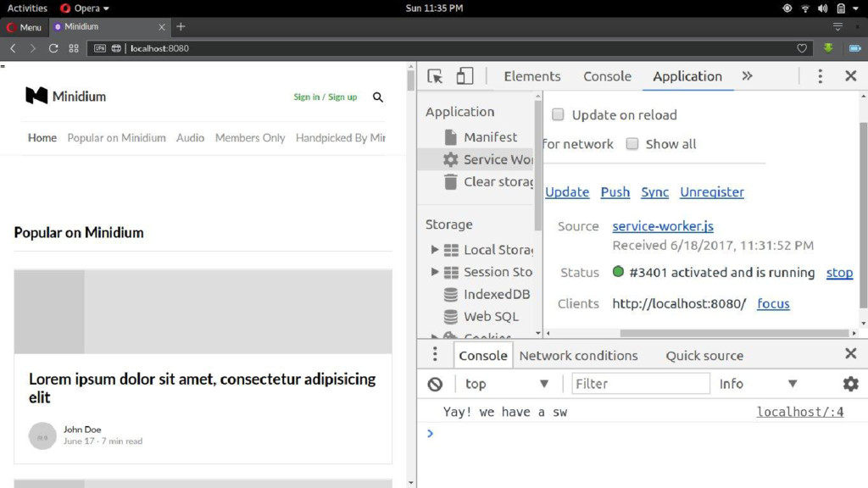Open volume indicator in system tray
Screen dimensions: 868x488
point(822,8)
